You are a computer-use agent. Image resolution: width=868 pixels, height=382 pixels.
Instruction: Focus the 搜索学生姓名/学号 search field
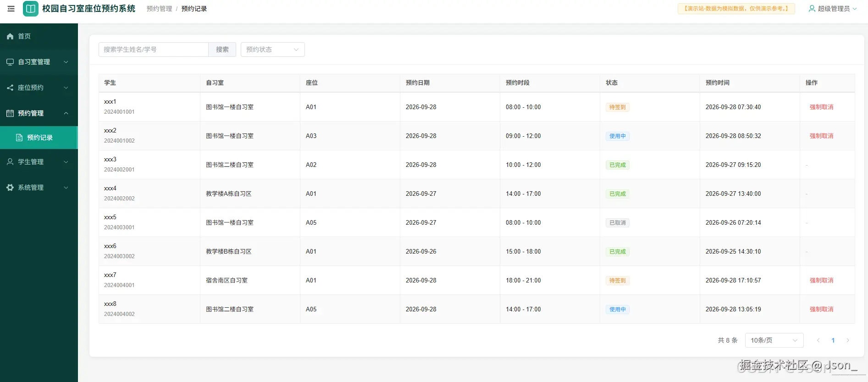tap(154, 50)
